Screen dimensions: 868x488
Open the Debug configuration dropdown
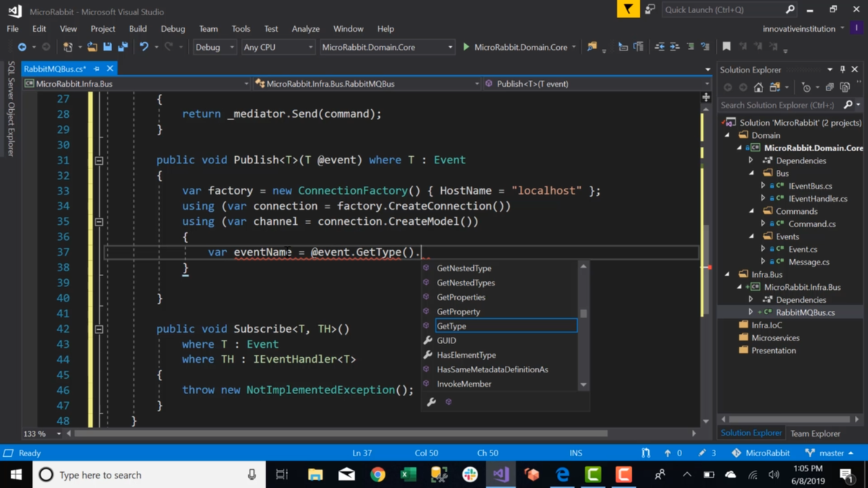[x=215, y=47]
